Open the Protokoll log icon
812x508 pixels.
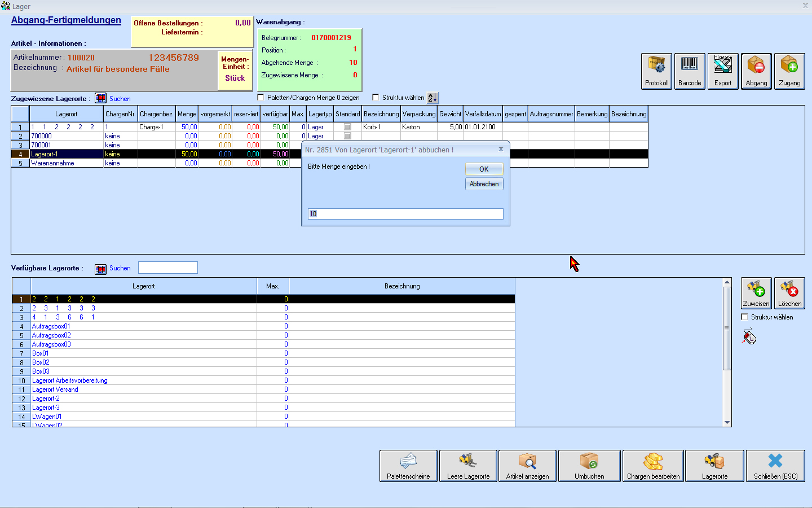click(656, 71)
